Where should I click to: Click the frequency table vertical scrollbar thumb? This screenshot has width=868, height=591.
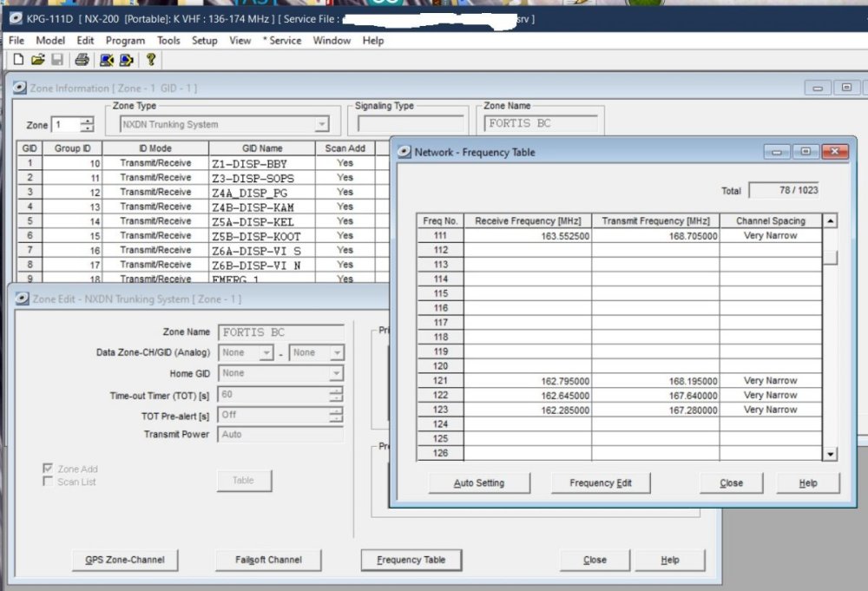(x=830, y=257)
